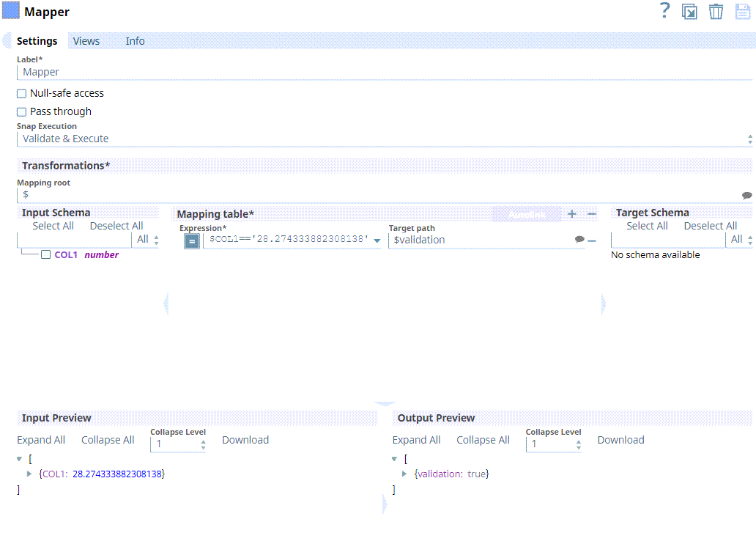This screenshot has width=756, height=533.
Task: Click Expand All in Input Preview
Action: pos(41,440)
